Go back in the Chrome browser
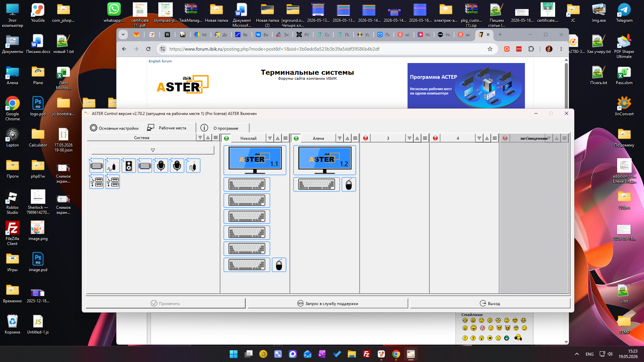Viewport: 644px width, 362px height. pyautogui.click(x=124, y=49)
